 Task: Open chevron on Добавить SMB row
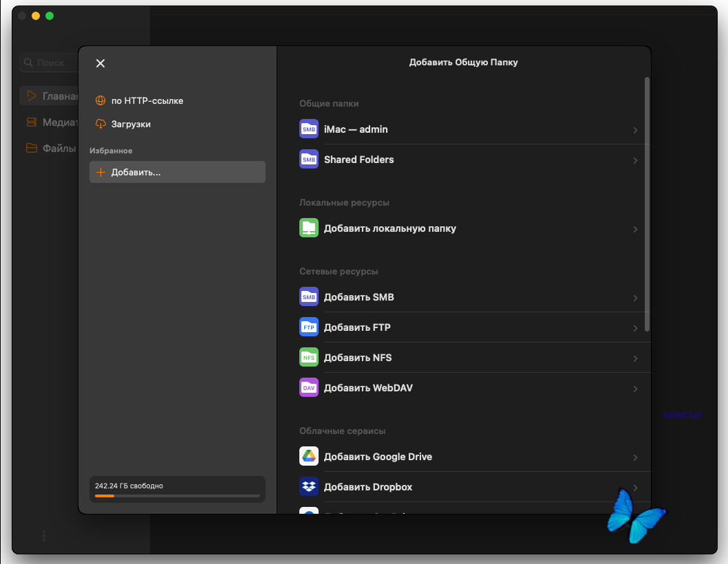tap(635, 298)
